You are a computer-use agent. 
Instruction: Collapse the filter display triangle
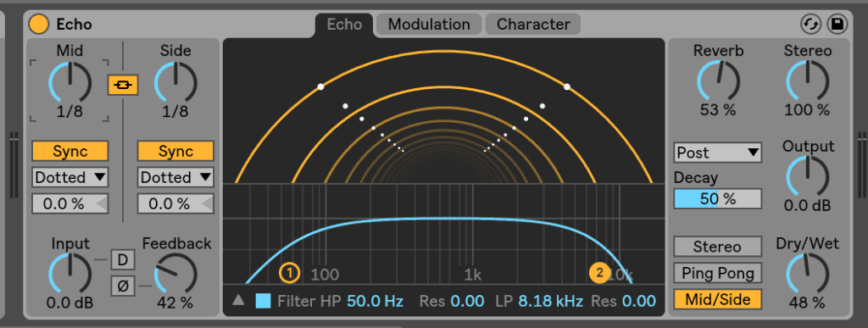pyautogui.click(x=238, y=300)
